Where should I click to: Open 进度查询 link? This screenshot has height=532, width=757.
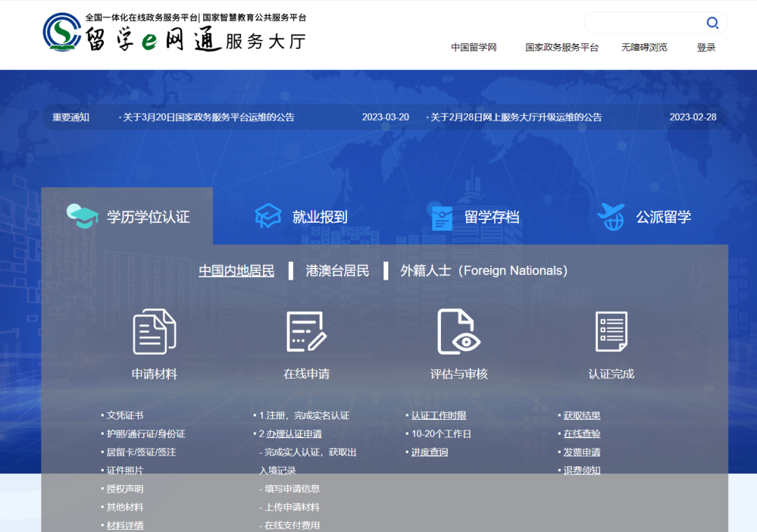(430, 452)
